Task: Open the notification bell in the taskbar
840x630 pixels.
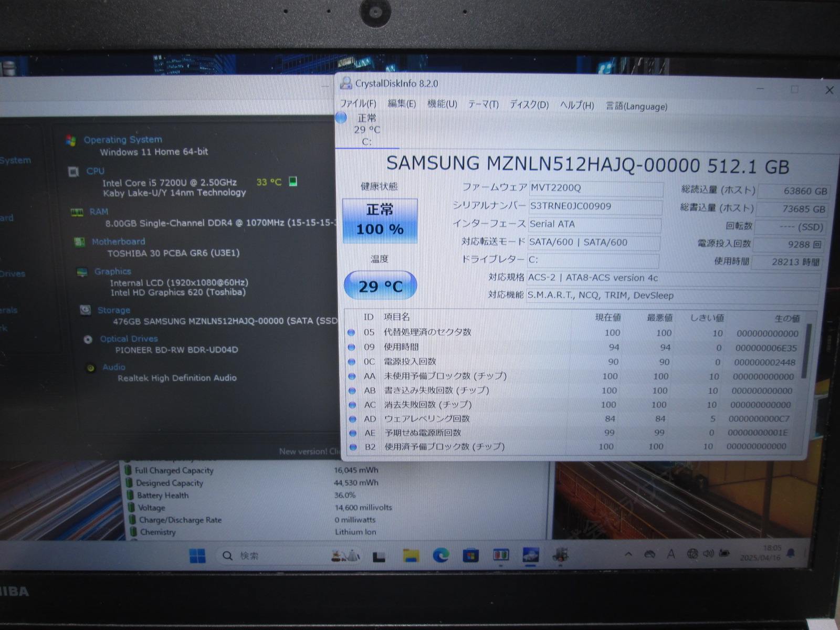Action: coord(791,552)
